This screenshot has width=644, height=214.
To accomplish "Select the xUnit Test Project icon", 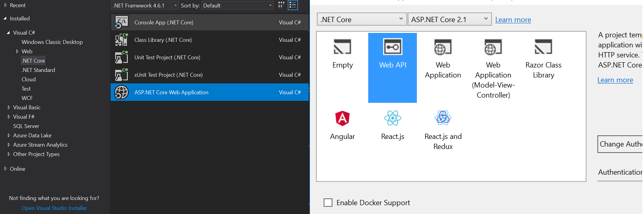I will 121,75.
